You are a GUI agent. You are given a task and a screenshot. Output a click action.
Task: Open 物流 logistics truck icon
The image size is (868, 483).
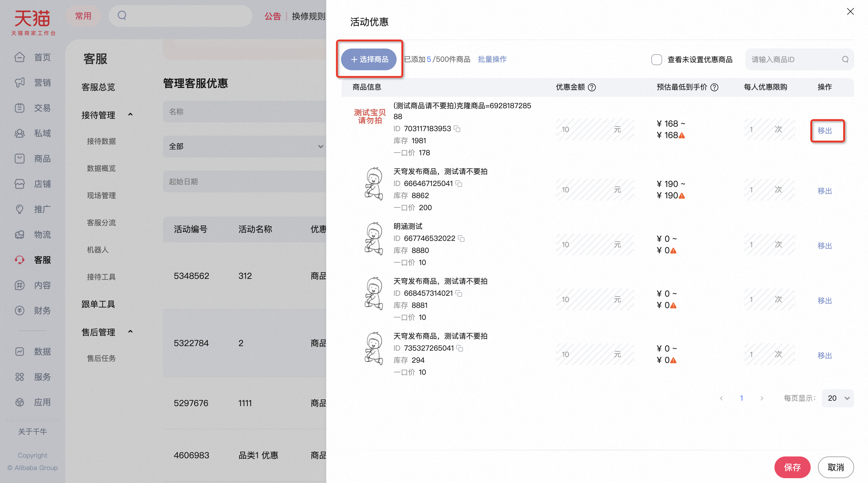20,235
